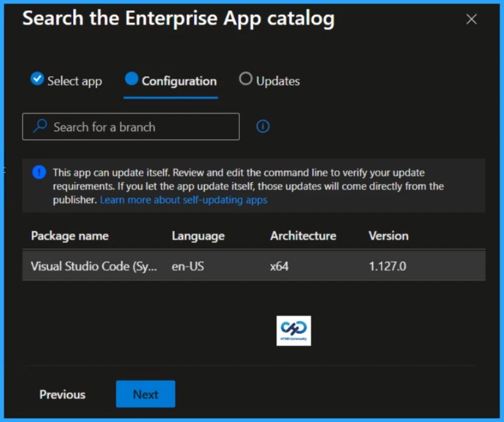Image resolution: width=504 pixels, height=422 pixels.
Task: Click the blue exclamation notice icon
Action: point(39,172)
